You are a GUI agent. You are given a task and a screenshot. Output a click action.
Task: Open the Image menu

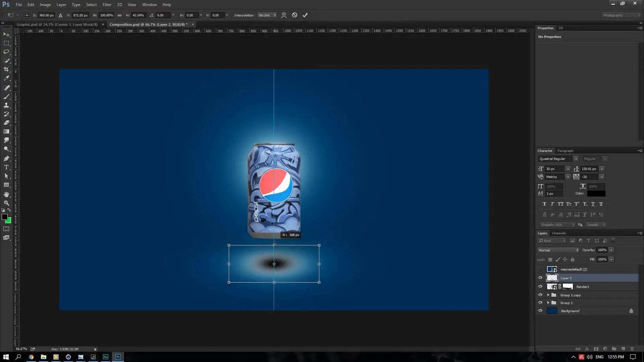point(45,5)
